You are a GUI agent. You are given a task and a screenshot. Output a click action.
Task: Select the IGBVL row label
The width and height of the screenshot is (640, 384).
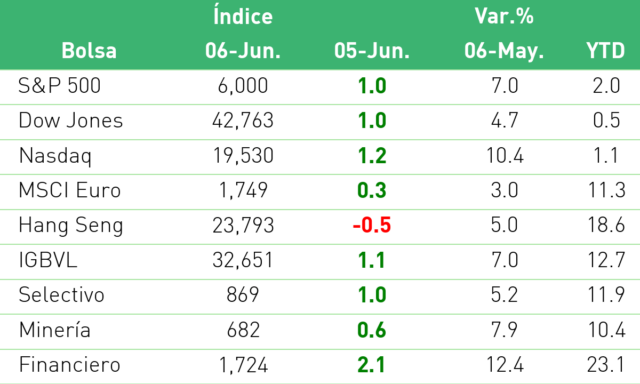click(x=48, y=260)
